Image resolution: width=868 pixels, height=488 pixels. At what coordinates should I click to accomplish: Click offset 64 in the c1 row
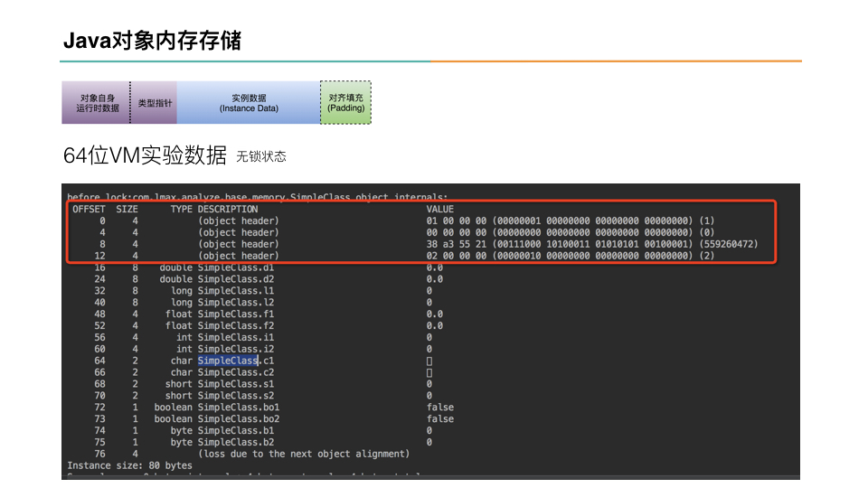pyautogui.click(x=99, y=361)
